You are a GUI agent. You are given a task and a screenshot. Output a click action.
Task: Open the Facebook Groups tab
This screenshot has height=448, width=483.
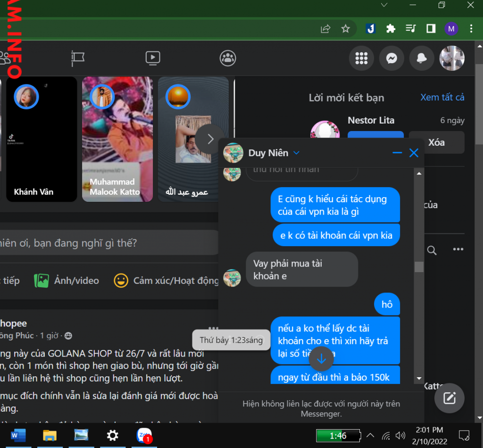click(x=228, y=58)
